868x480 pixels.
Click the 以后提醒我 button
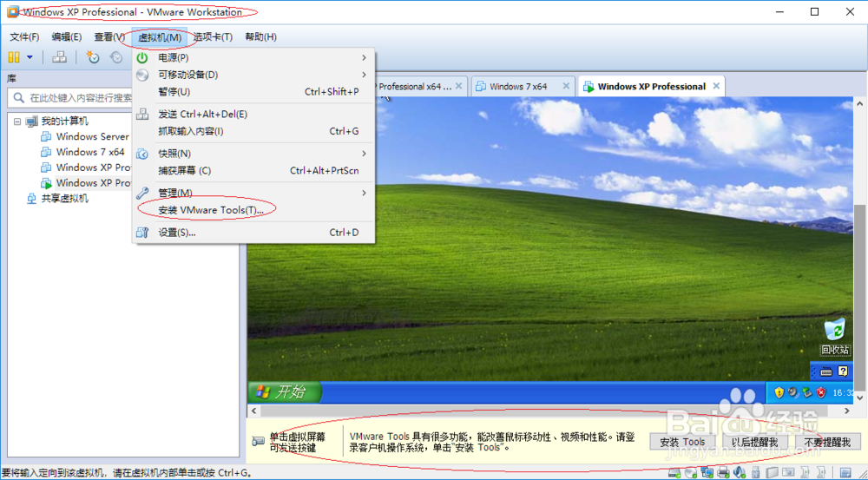754,442
